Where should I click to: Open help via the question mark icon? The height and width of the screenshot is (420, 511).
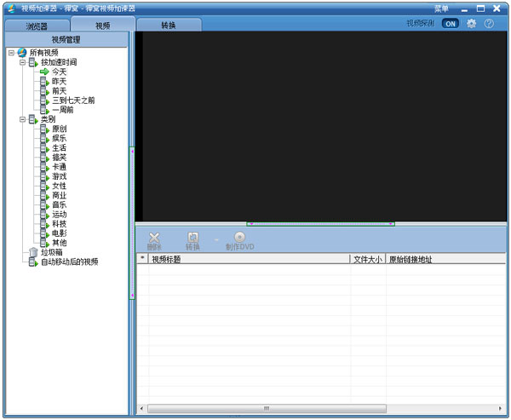(489, 24)
